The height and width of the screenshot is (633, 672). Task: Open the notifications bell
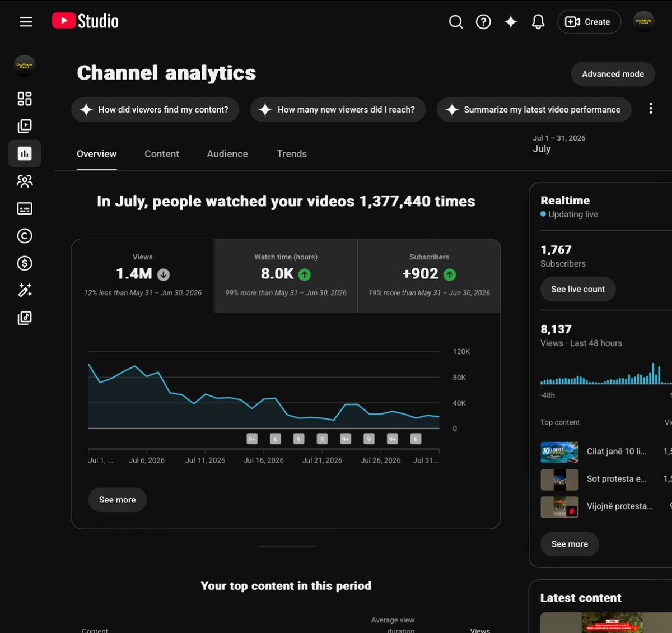[538, 22]
